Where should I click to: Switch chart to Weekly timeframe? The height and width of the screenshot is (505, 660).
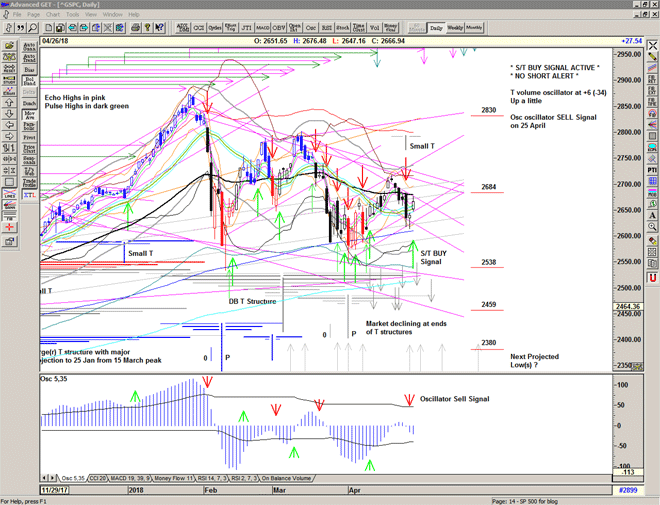(x=455, y=28)
